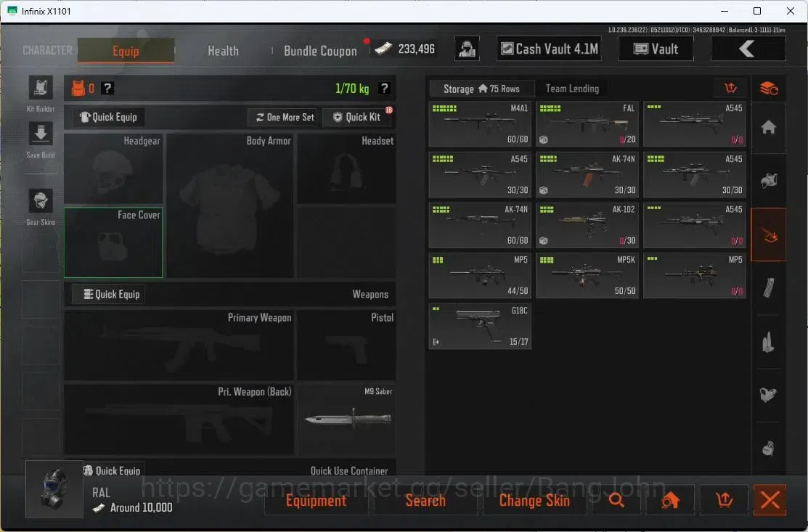Select the attachments category in storage sidebar
The width and height of the screenshot is (808, 532).
pos(768,395)
